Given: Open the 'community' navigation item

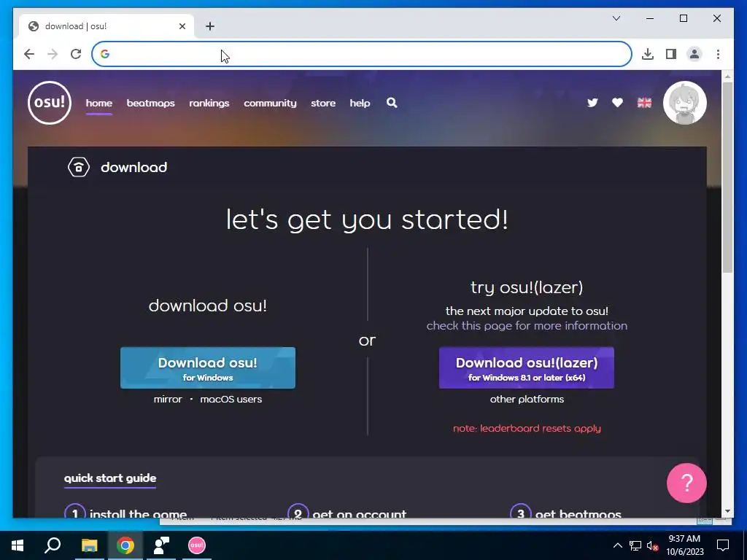Looking at the screenshot, I should click(270, 103).
